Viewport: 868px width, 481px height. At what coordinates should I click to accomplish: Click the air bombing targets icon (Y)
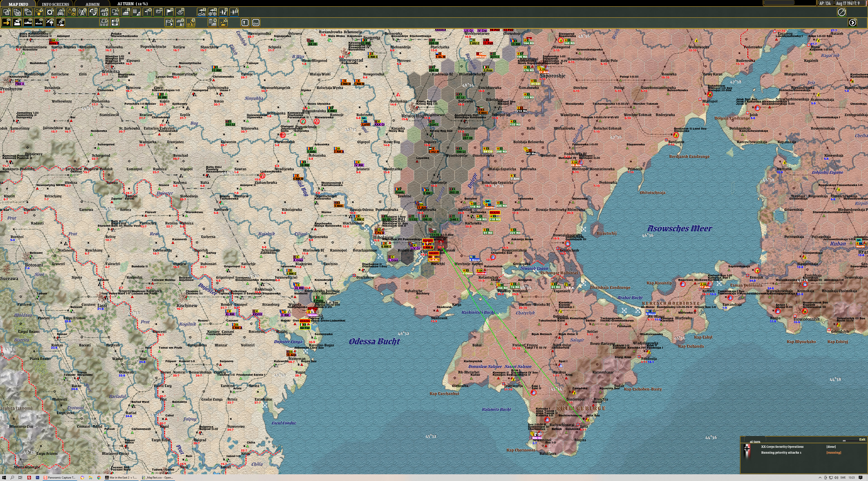click(x=212, y=12)
